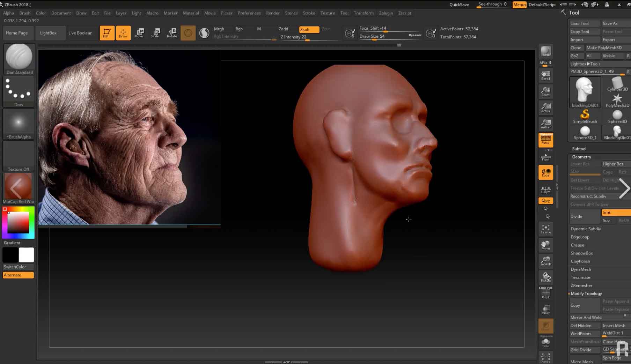Expand the ZRemesher section
The width and height of the screenshot is (631, 364).
pos(581,285)
